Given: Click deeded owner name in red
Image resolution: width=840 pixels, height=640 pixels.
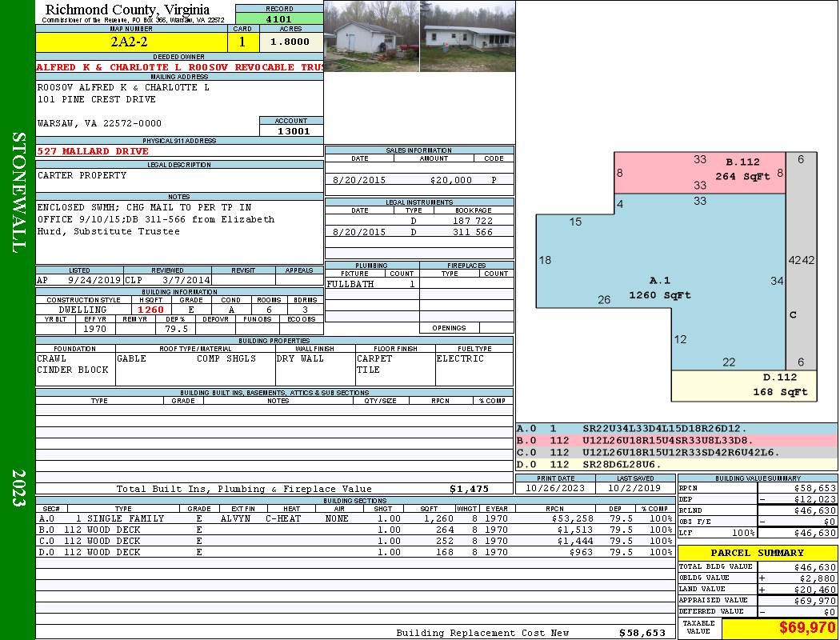Looking at the screenshot, I should 179,67.
